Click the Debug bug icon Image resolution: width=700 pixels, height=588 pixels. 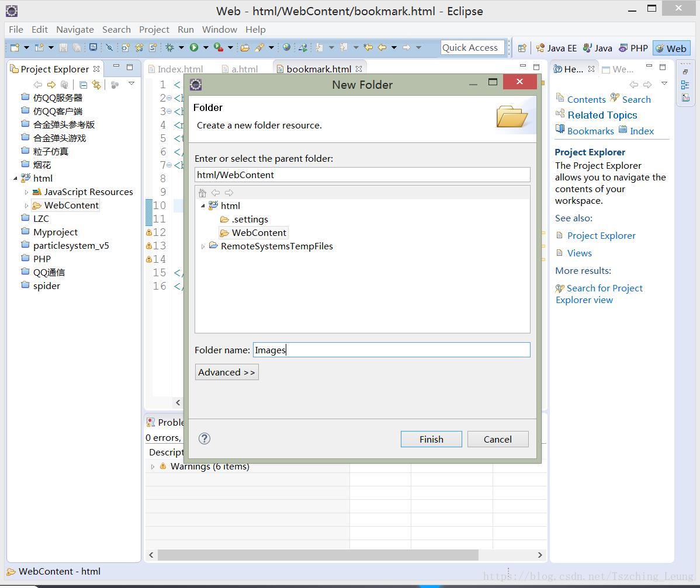[169, 47]
